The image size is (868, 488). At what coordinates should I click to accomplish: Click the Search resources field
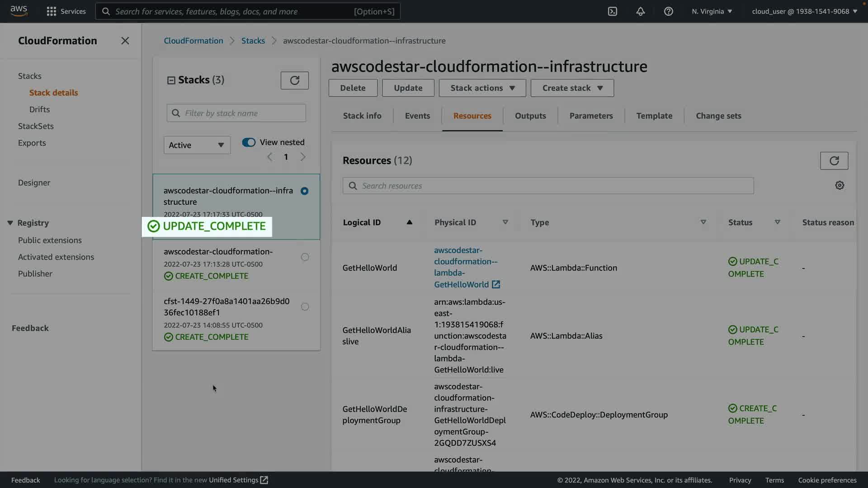(x=548, y=186)
